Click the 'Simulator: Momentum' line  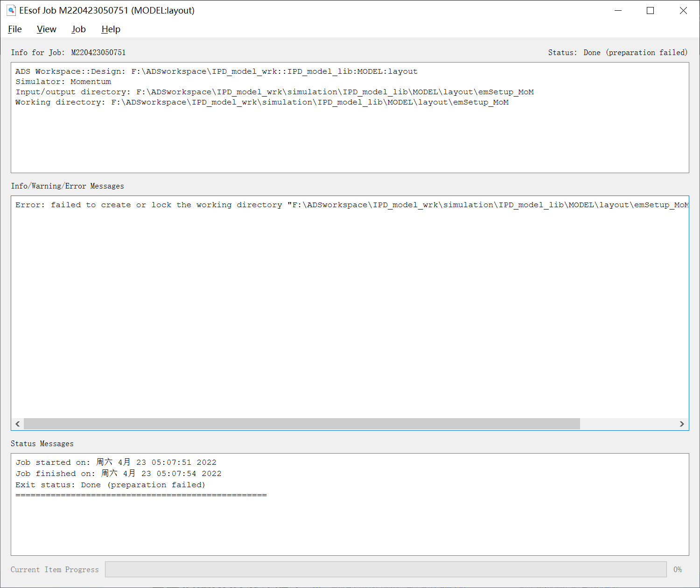tap(63, 82)
